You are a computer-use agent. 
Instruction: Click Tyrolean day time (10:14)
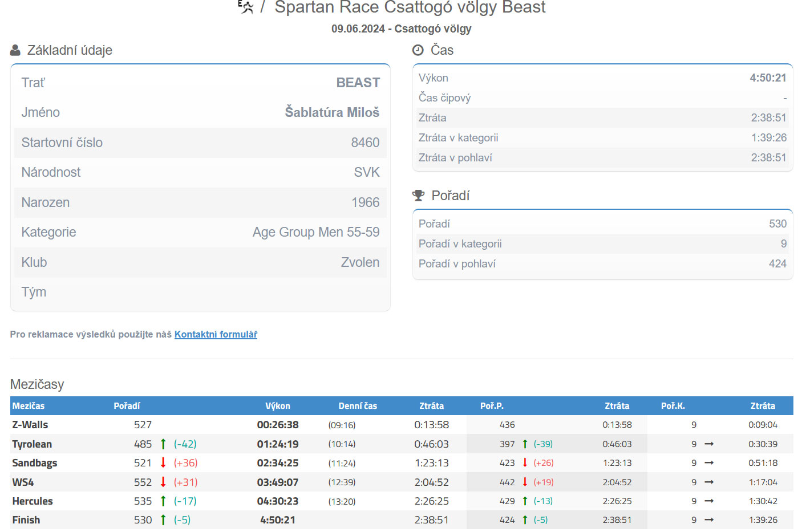(342, 444)
